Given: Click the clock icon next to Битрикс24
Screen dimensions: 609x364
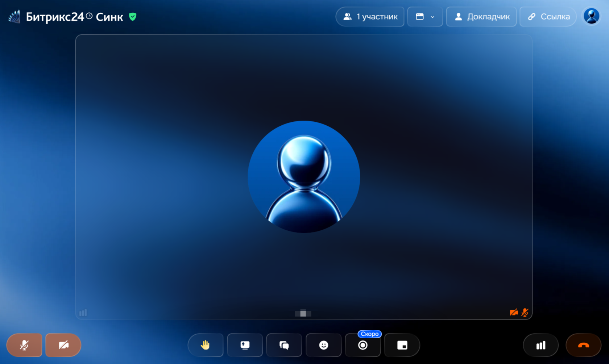Looking at the screenshot, I should [89, 16].
